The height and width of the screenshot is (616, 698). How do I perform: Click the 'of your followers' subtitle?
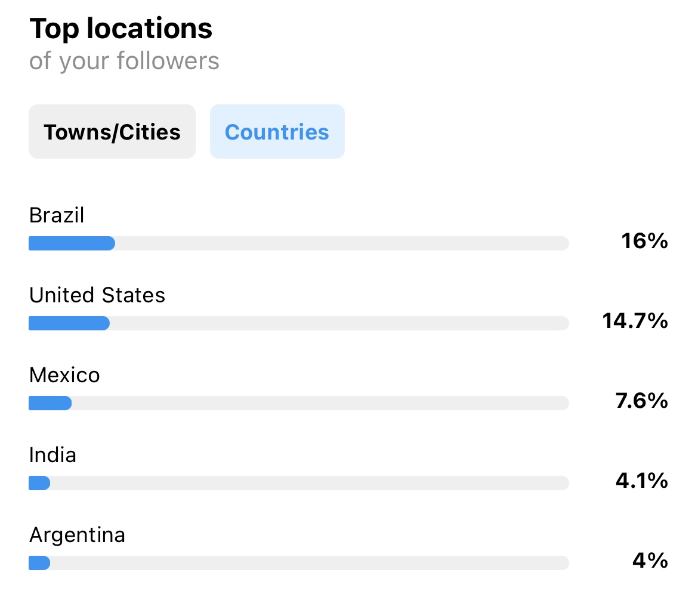124,61
